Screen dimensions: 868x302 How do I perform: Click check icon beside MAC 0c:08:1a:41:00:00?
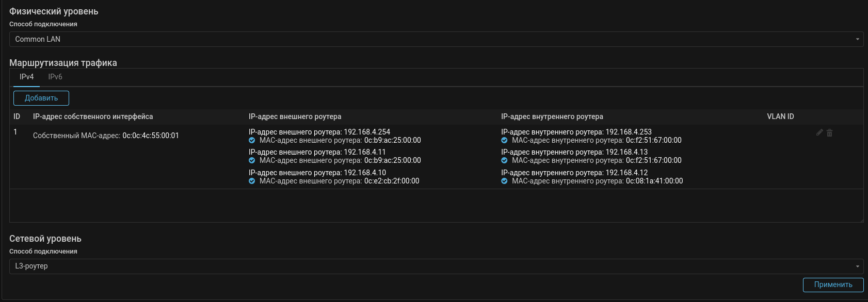pos(504,181)
